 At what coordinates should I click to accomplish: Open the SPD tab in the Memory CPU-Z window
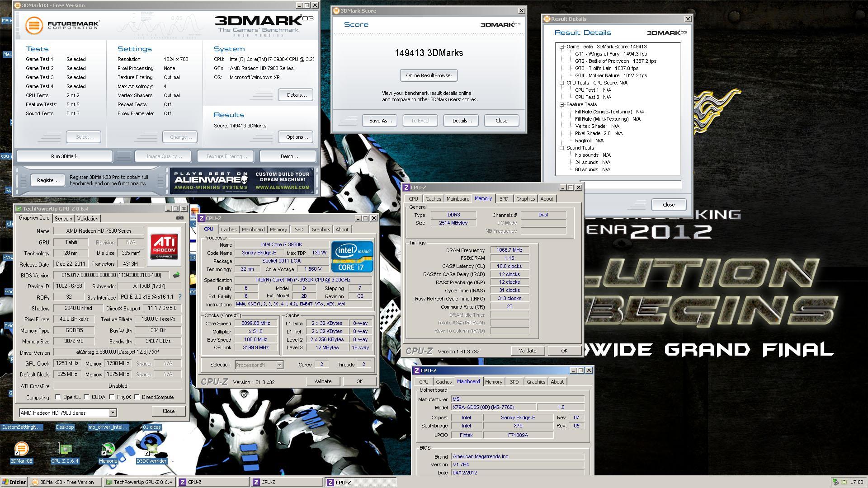point(504,199)
